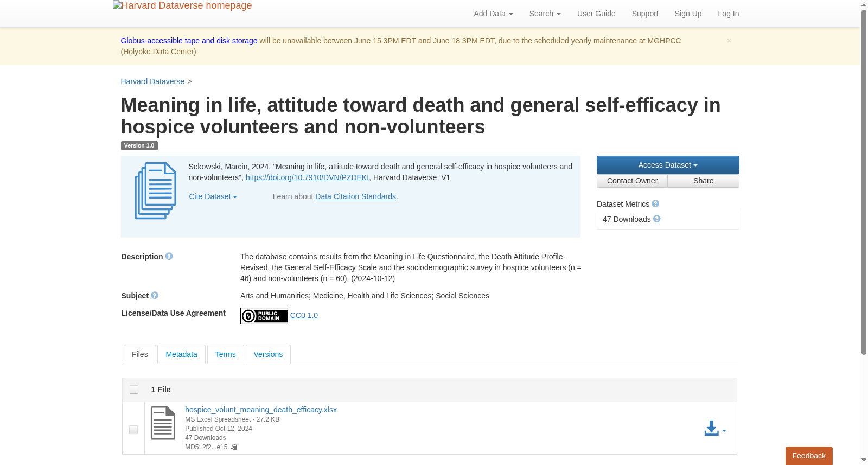Open the User Guide menu item

click(x=596, y=14)
